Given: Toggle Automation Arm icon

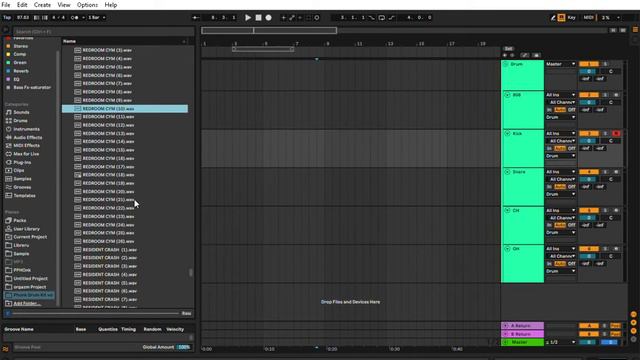Looking at the screenshot, I should pos(292,18).
